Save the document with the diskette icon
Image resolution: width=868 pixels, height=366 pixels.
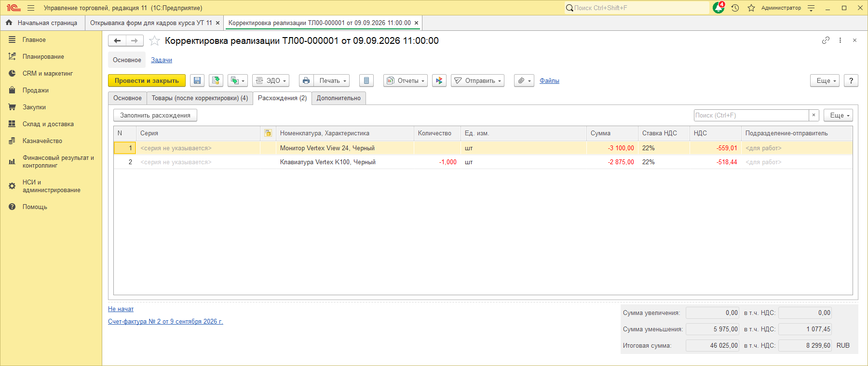(x=197, y=80)
